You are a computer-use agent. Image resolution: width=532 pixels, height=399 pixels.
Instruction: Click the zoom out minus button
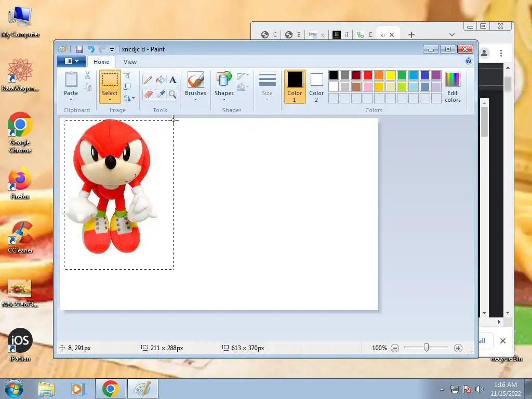tap(395, 348)
